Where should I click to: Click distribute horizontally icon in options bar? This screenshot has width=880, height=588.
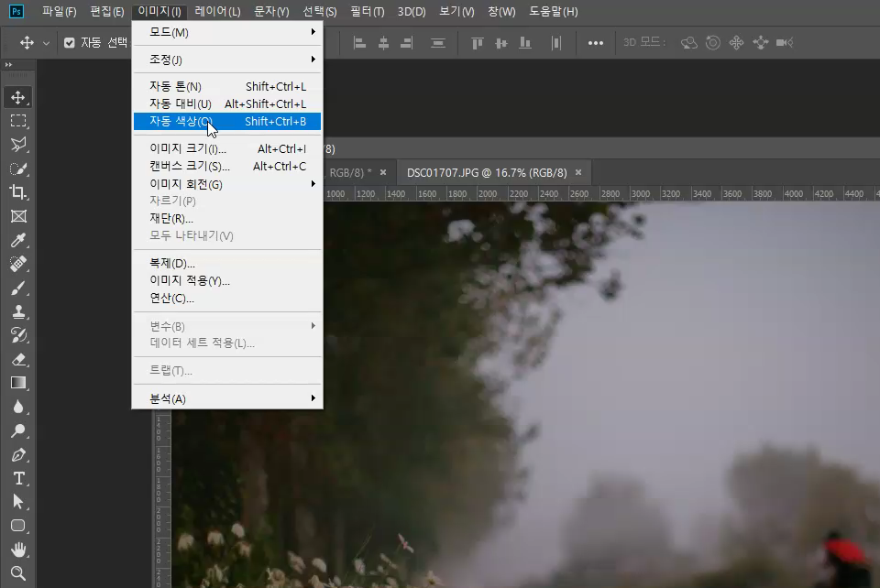[556, 43]
